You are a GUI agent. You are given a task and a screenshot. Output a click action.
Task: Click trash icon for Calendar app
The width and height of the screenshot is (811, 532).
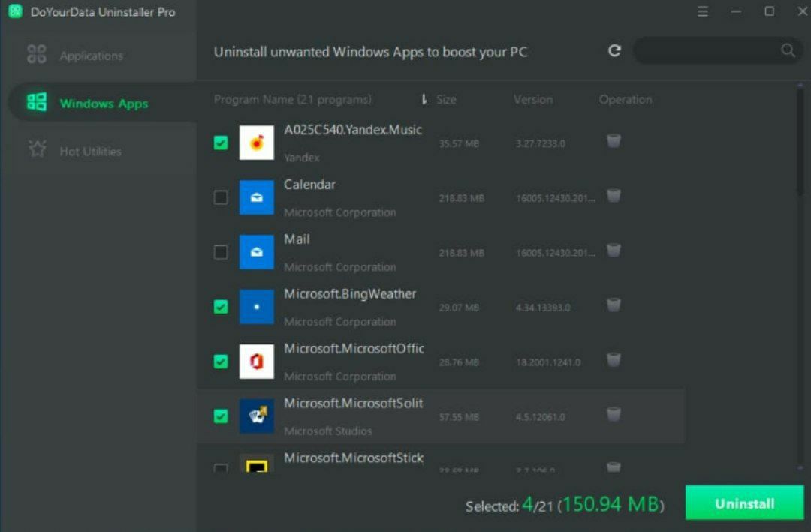pos(614,196)
